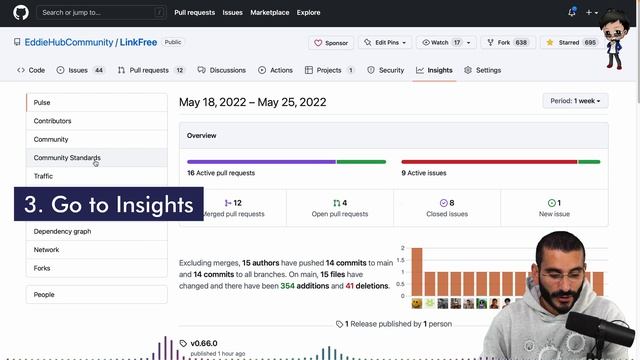Screen dimensions: 640x360
Task: Fork the repository with Fork button
Action: (508, 42)
